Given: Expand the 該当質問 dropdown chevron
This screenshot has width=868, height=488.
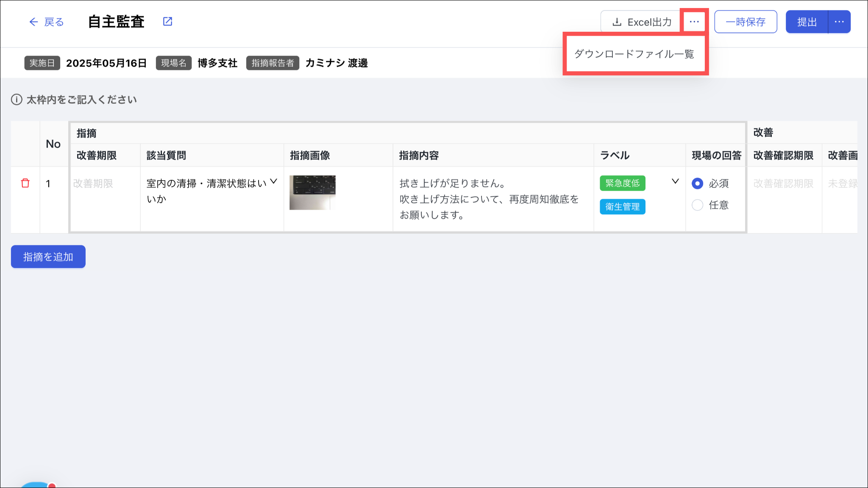Looking at the screenshot, I should click(x=274, y=181).
